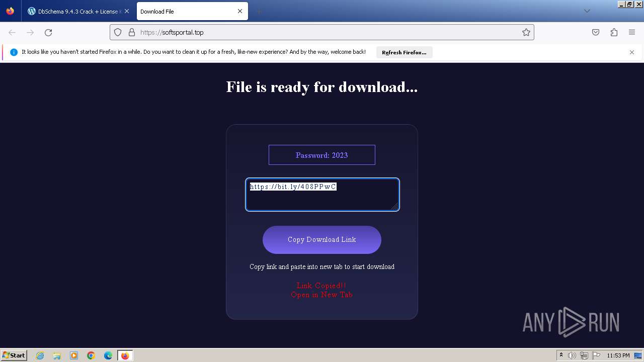Click the Open in New Tab text
644x362 pixels.
coord(321,295)
